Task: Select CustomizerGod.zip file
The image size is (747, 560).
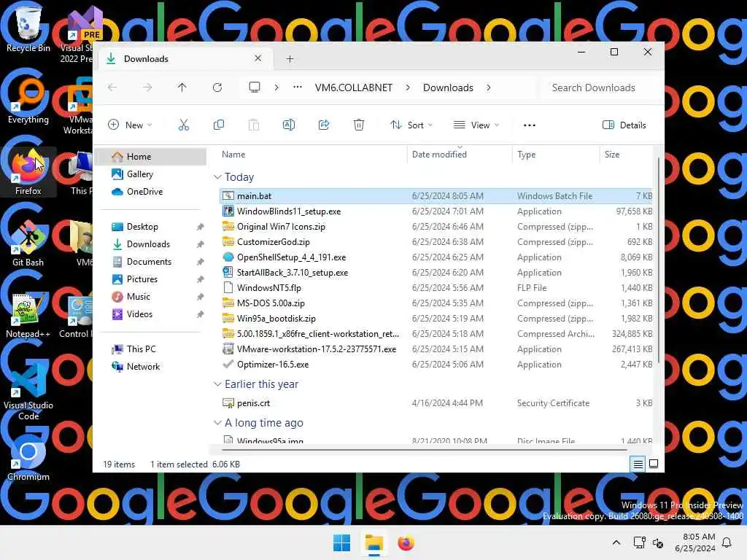Action: [436, 242]
